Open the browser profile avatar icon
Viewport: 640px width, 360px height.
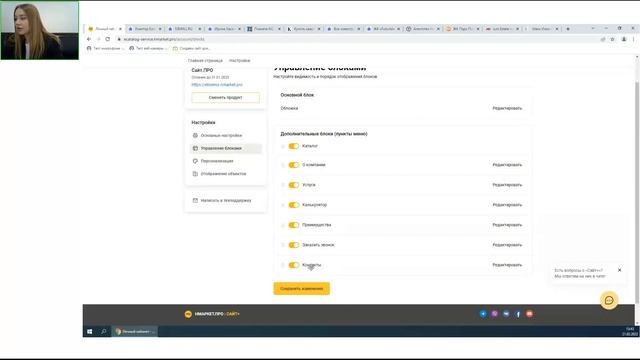[x=624, y=39]
